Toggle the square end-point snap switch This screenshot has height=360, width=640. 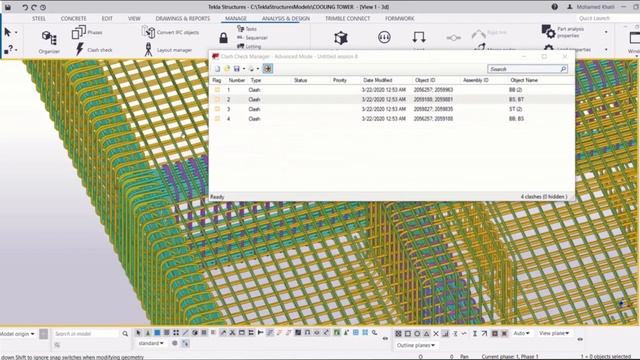[407, 333]
